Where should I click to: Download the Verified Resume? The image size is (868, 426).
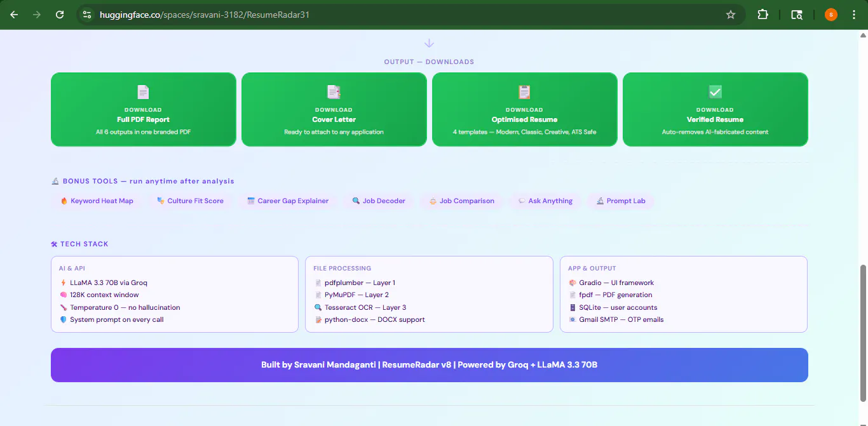(x=715, y=109)
